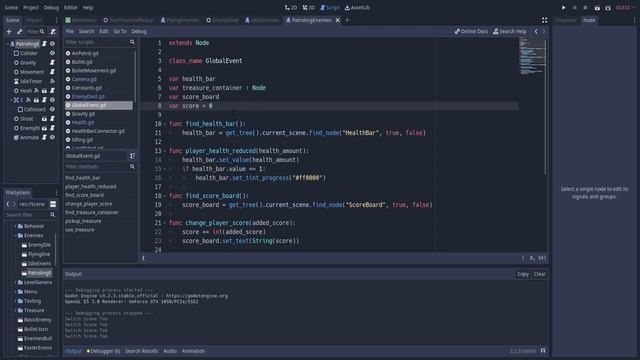This screenshot has width=640, height=360.
Task: Open the top Debug menu
Action: (51, 7)
